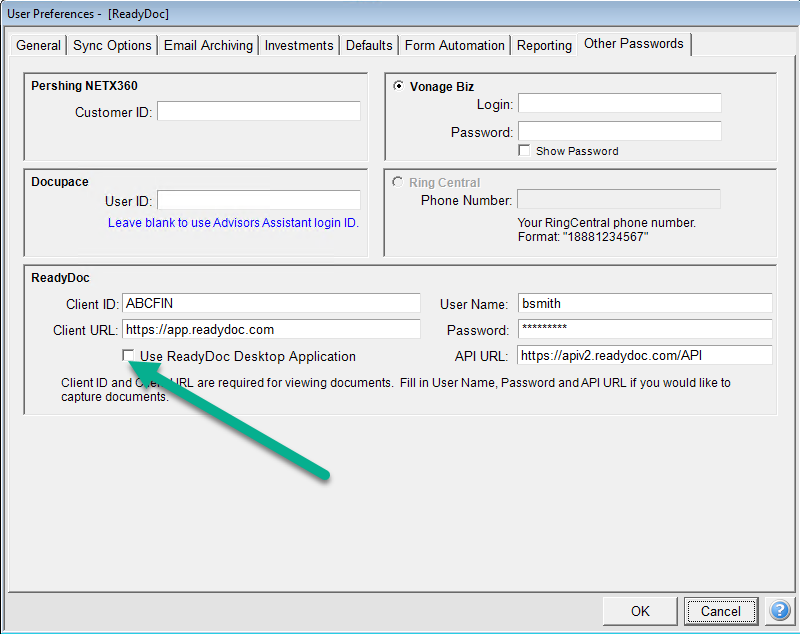
Task: Select the Vonage Biz radio button
Action: 398,86
